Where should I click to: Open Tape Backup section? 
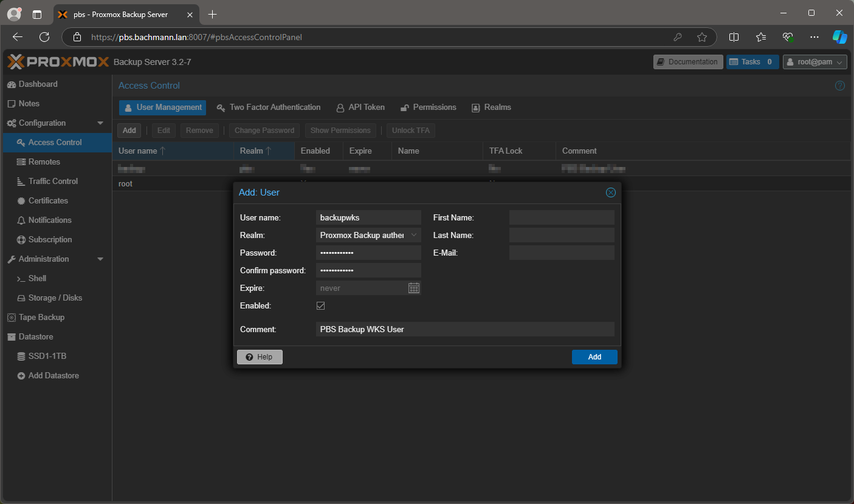click(x=41, y=317)
